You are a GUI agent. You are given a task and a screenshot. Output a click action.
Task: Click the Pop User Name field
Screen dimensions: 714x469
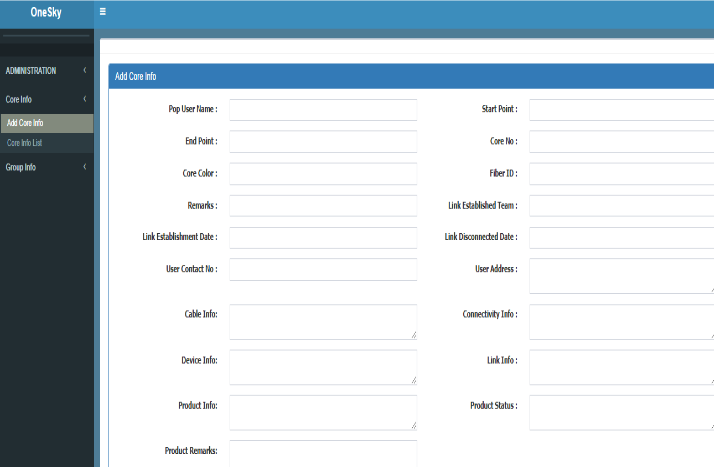322,109
